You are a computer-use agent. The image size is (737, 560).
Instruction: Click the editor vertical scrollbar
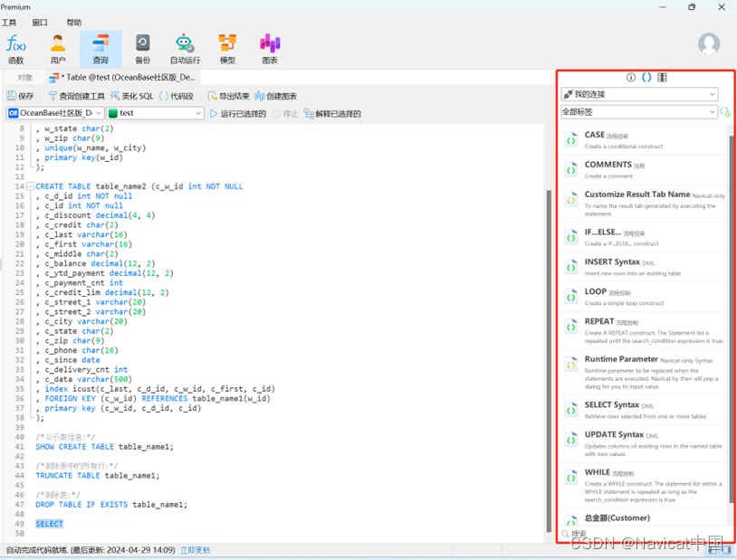coord(549,361)
